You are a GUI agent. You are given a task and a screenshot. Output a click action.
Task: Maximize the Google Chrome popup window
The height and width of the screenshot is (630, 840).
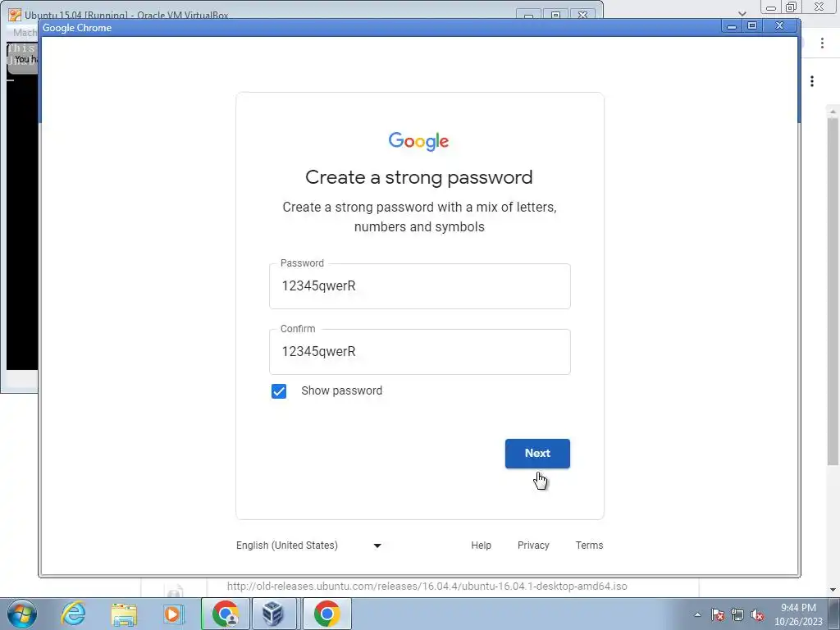752,25
